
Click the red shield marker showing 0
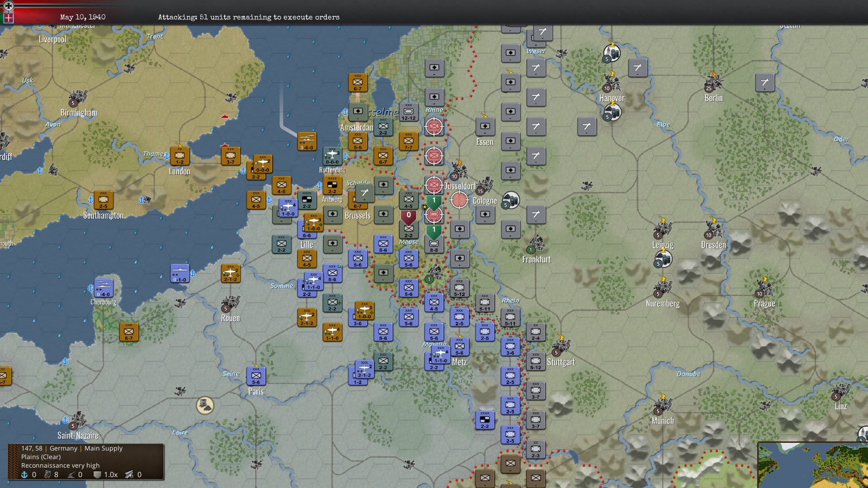(x=409, y=217)
